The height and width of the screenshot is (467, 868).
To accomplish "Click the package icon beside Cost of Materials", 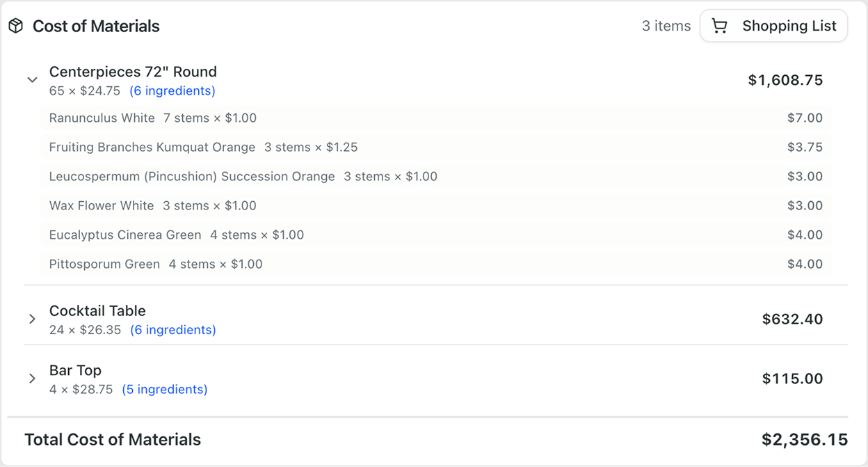I will pos(15,25).
